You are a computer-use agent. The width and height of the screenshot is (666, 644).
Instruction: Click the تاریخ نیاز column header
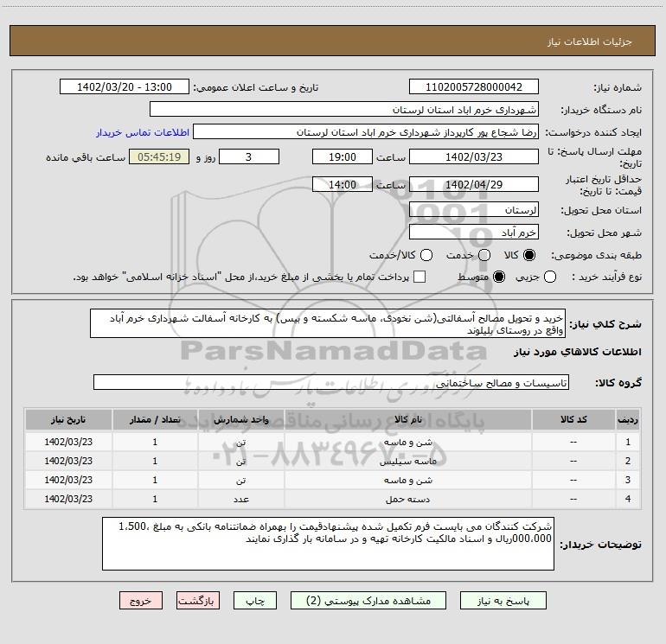pyautogui.click(x=68, y=419)
